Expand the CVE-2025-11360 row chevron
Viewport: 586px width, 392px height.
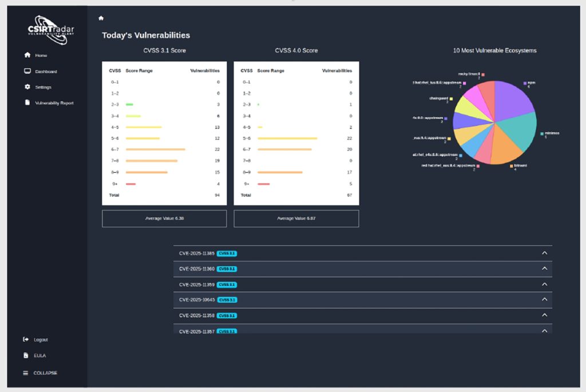pos(544,268)
